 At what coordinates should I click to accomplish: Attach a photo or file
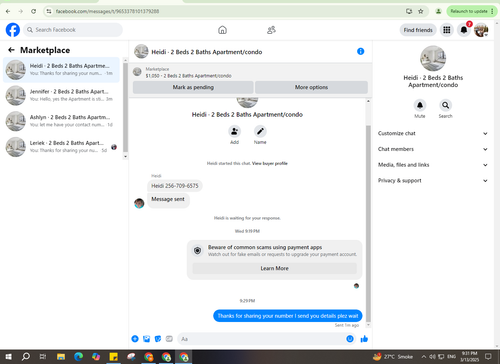(146, 339)
